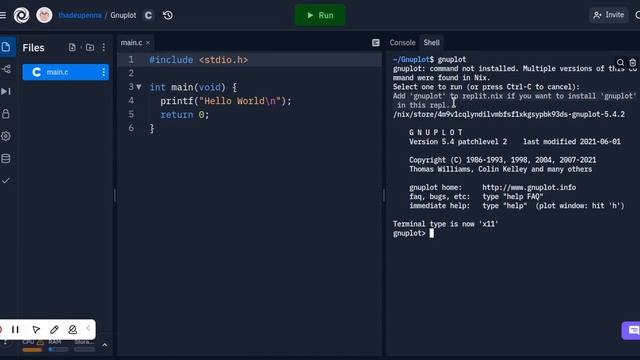Click line number 6 in gutter
The width and height of the screenshot is (640, 360).
tap(131, 128)
